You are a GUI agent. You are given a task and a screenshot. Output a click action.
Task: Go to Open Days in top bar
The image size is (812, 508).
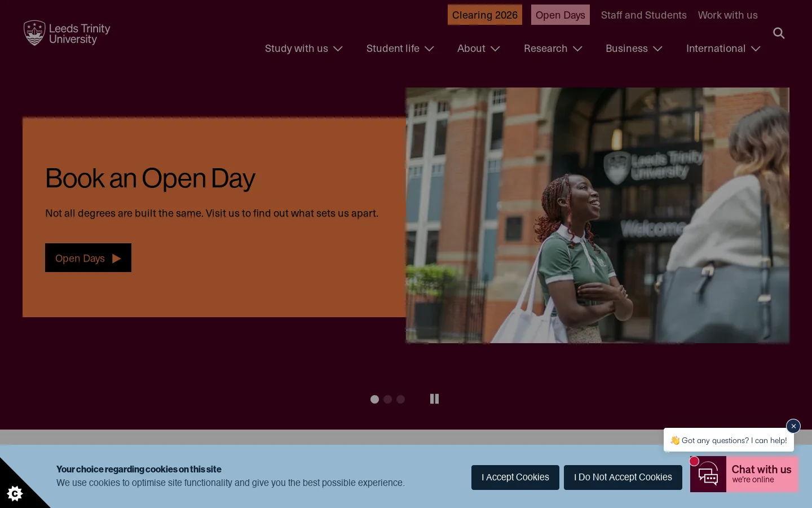561,15
